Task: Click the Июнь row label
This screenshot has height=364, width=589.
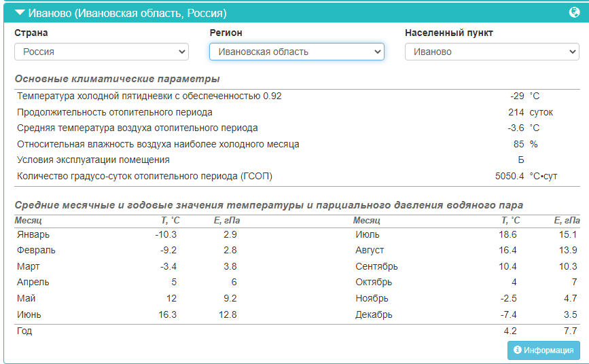Action: (29, 314)
